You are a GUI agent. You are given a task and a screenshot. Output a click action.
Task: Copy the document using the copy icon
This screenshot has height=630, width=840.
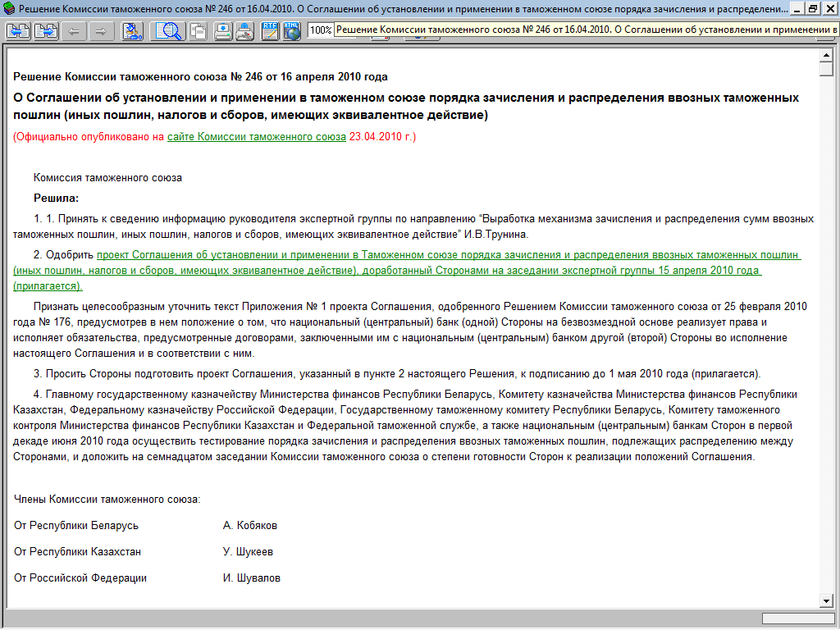[x=199, y=31]
